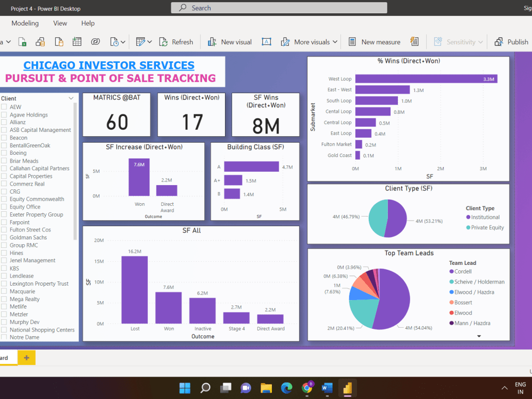The height and width of the screenshot is (399, 532).
Task: Open the Dataverse connector icon
Action: 95,41
